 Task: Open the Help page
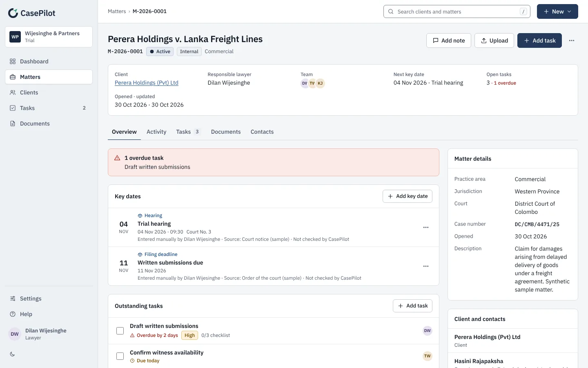point(49,314)
